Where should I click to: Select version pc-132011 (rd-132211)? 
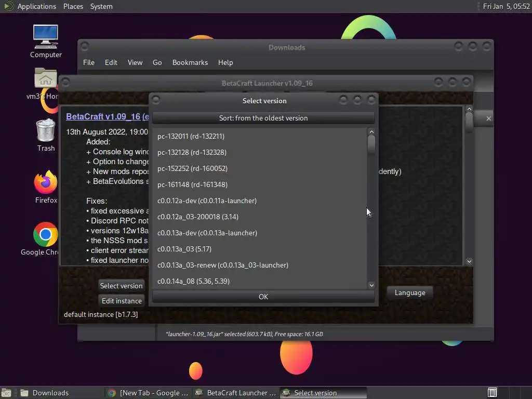click(260, 137)
